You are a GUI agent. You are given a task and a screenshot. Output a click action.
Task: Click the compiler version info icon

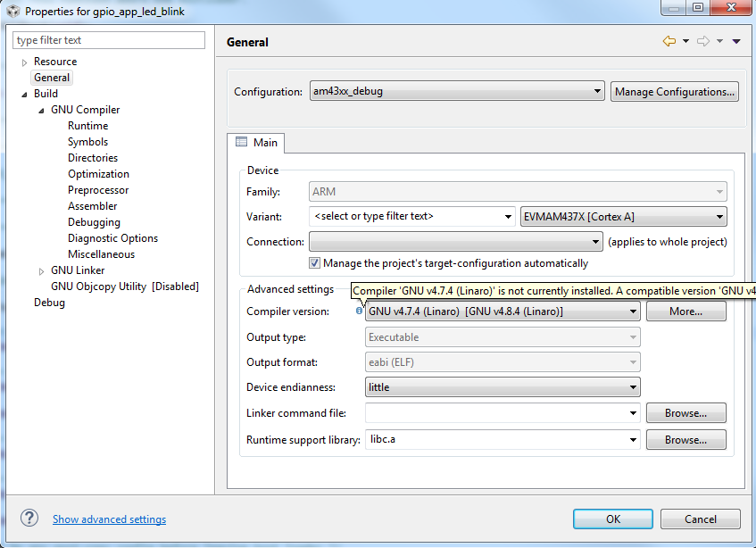(359, 311)
